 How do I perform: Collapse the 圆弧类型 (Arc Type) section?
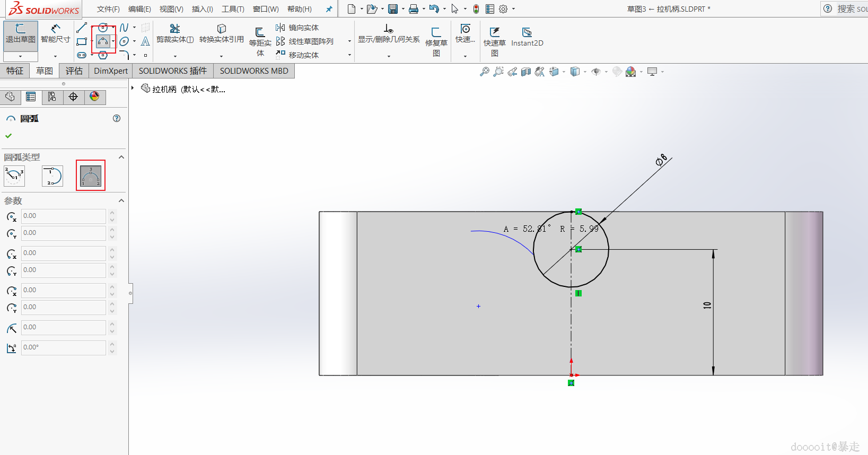121,157
